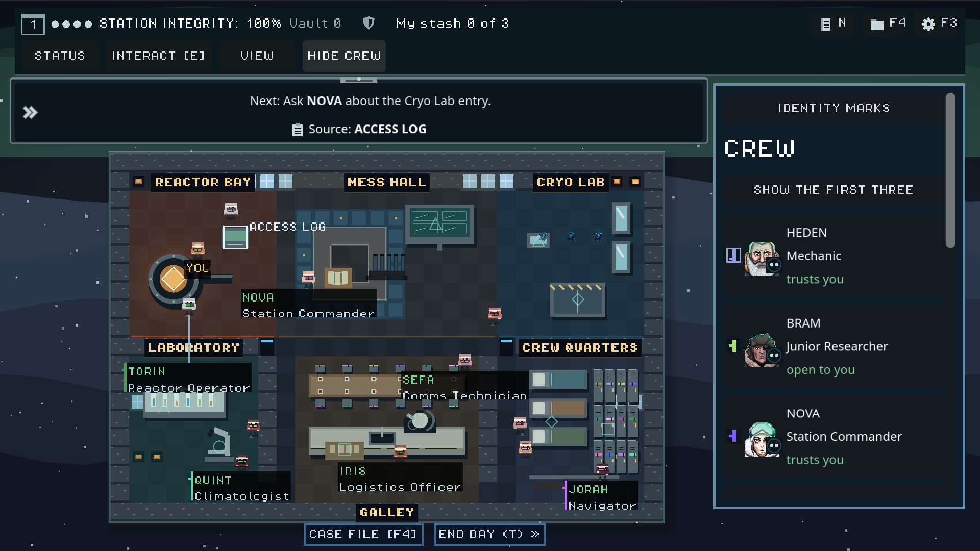Click the crew panel scrollbar
The image size is (980, 551).
point(950,170)
